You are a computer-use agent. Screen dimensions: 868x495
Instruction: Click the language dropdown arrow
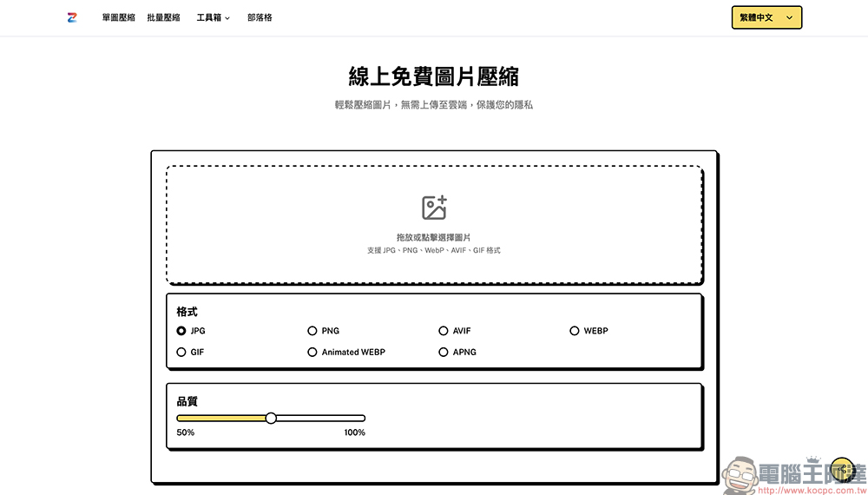789,17
